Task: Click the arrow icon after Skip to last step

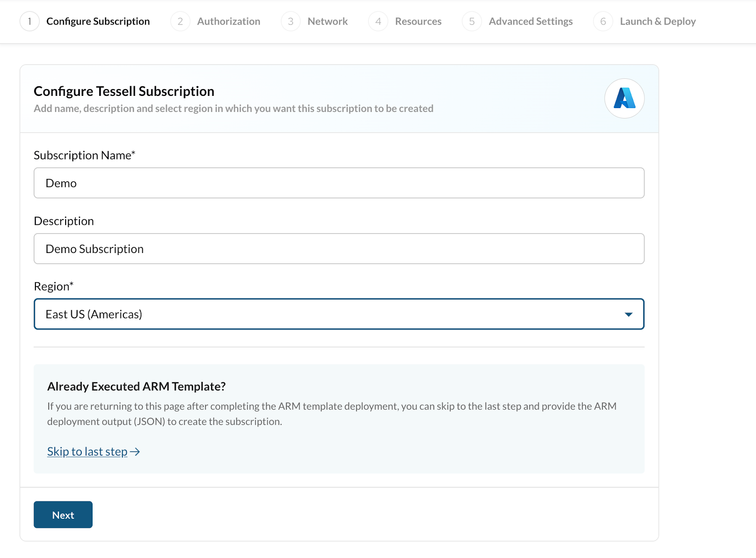Action: coord(135,452)
